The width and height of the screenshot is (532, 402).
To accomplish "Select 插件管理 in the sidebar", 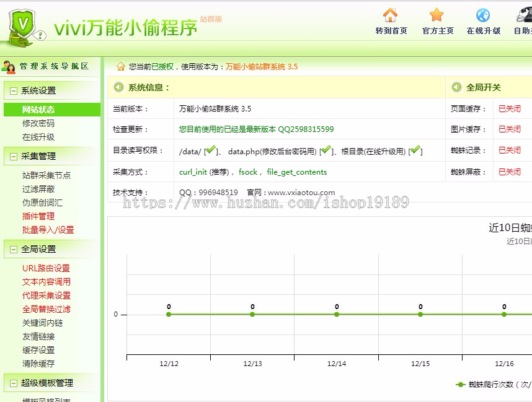I will [x=39, y=216].
